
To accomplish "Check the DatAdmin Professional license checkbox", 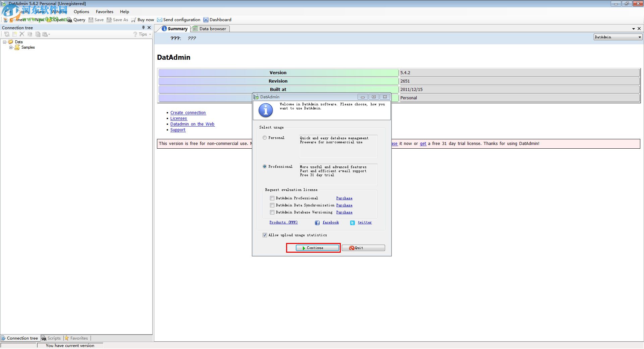I will coord(272,198).
